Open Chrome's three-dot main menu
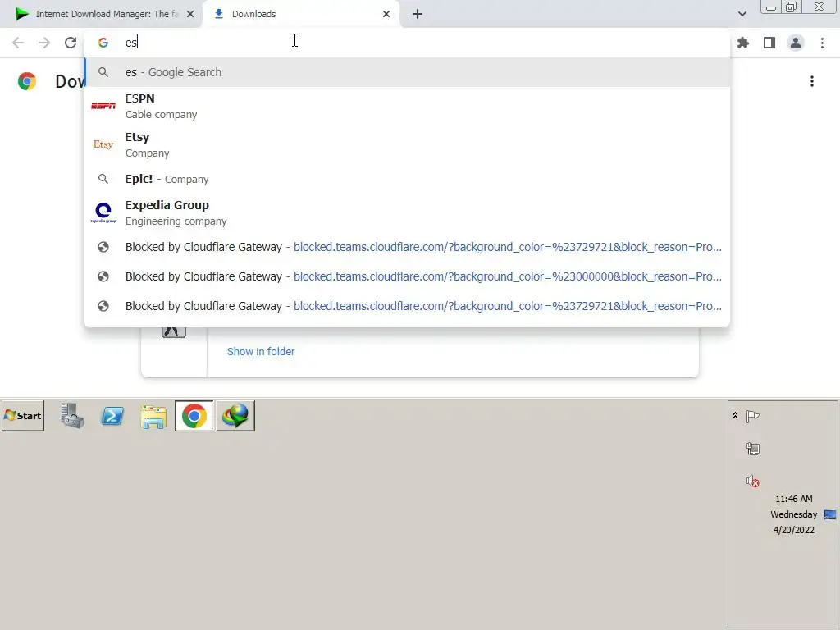Image resolution: width=840 pixels, height=630 pixels. (822, 43)
